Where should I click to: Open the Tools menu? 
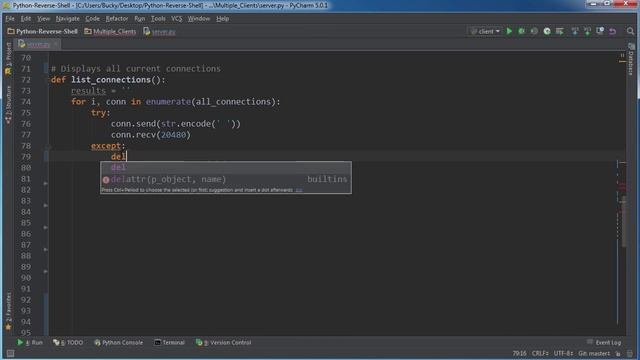point(158,18)
